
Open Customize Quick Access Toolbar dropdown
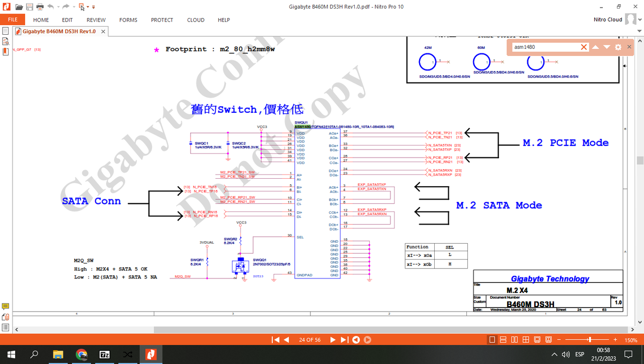[94, 8]
